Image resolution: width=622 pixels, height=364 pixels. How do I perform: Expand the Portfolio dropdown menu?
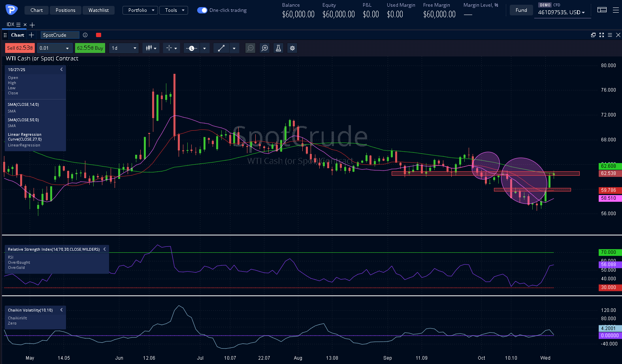(x=140, y=10)
